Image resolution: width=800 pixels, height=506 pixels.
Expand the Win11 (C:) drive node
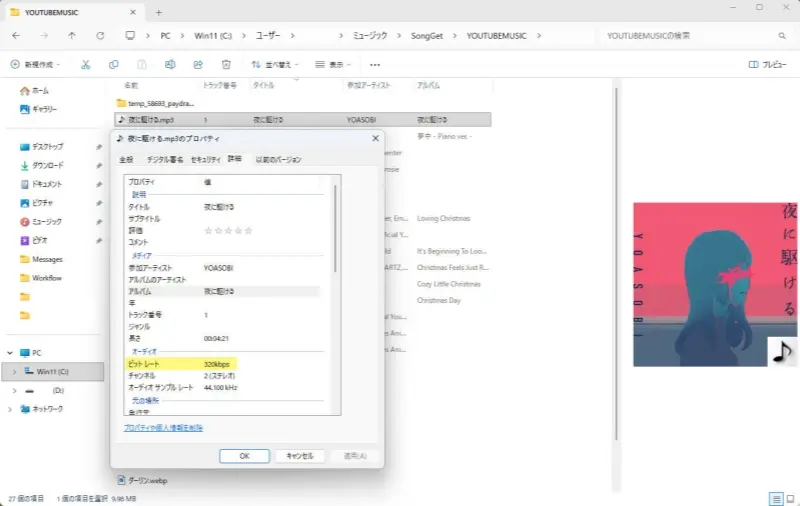(x=12, y=372)
